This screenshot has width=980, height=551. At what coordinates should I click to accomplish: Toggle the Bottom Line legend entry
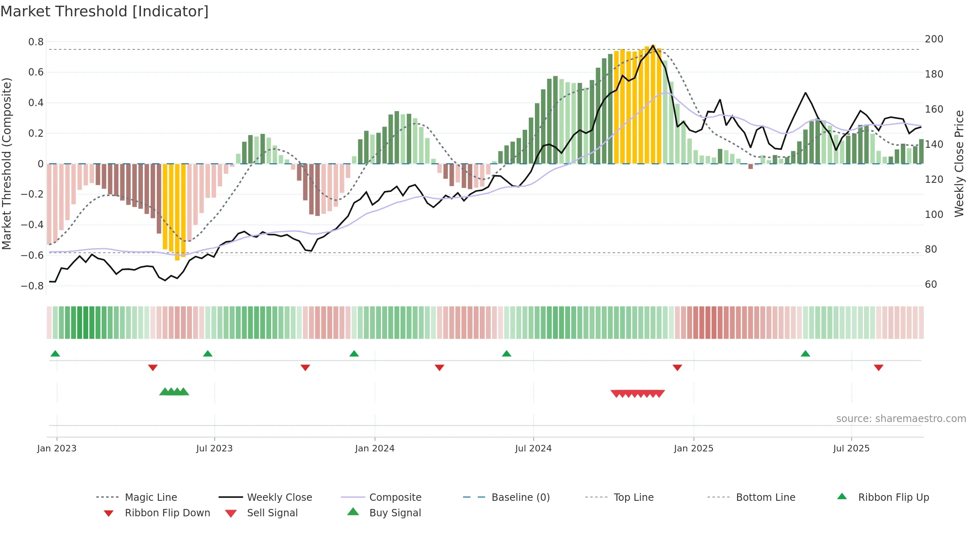751,497
